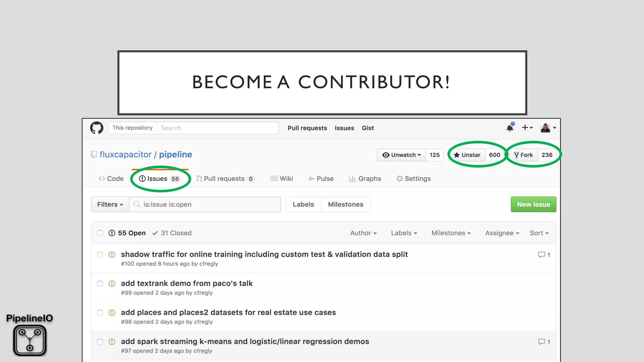This screenshot has width=644, height=362.
Task: Open the Wiki tab
Action: [282, 178]
